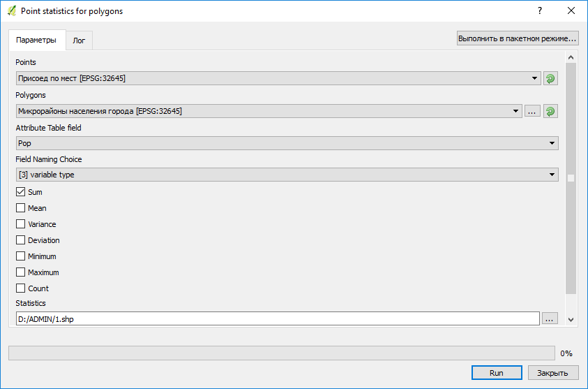Tick the Variance checkbox
The height and width of the screenshot is (389, 588).
21,224
